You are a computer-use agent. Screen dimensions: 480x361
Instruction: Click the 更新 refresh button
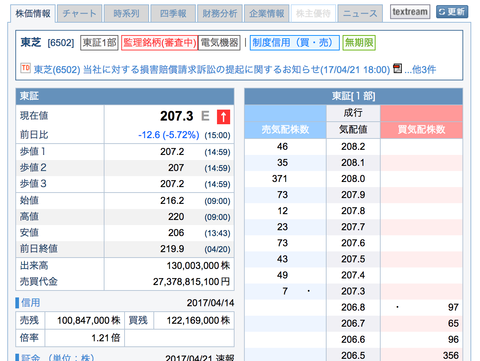pos(452,12)
